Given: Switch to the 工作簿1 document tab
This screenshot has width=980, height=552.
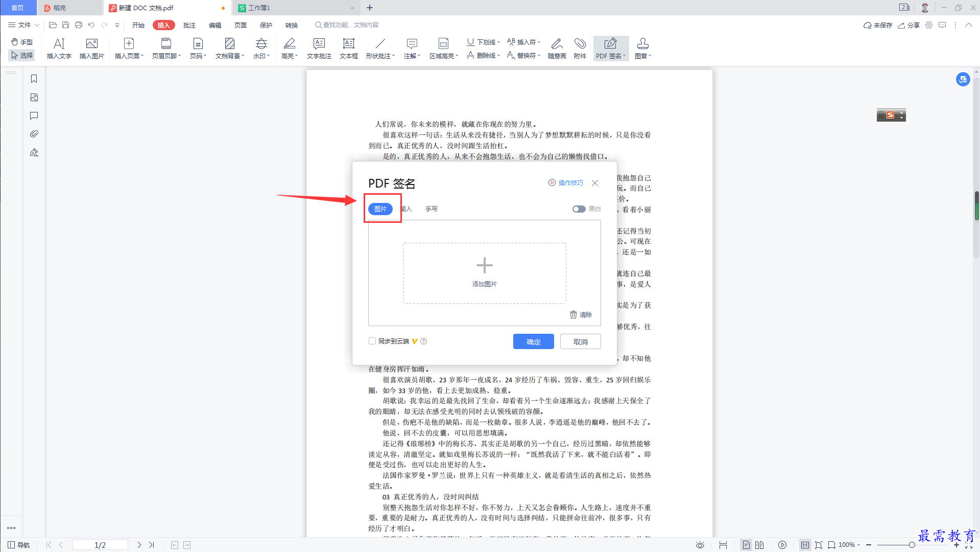Looking at the screenshot, I should pyautogui.click(x=296, y=8).
